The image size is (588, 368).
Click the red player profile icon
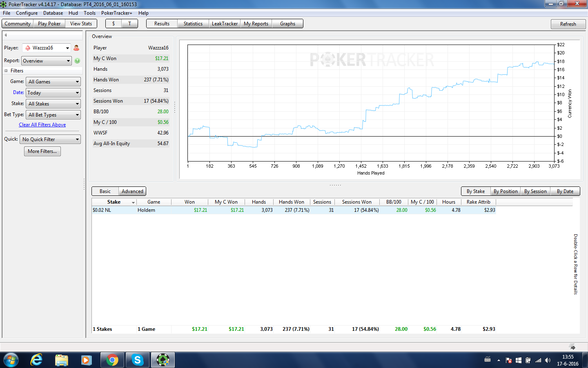(76, 48)
